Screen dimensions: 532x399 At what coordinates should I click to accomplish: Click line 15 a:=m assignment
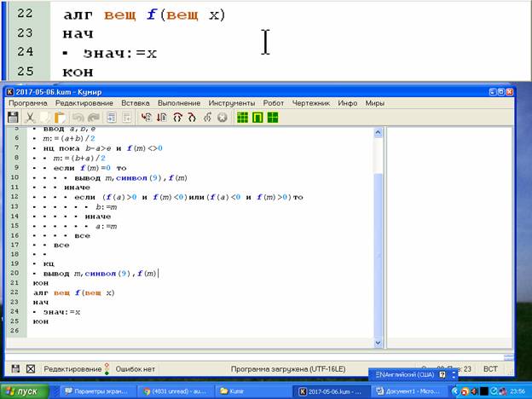tap(107, 226)
